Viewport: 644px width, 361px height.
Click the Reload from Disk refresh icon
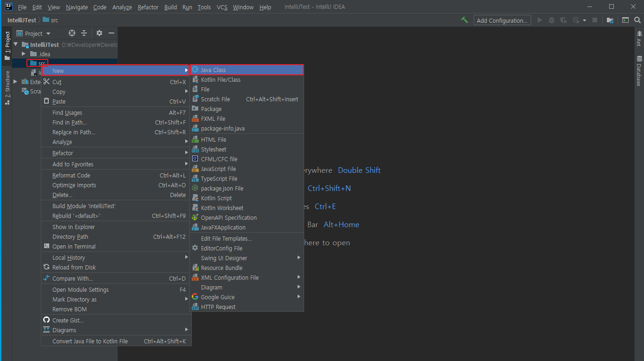[46, 267]
